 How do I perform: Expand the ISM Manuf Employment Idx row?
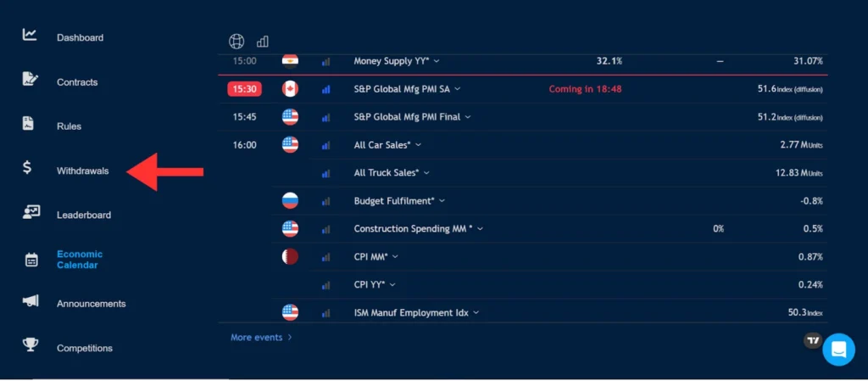[416, 313]
